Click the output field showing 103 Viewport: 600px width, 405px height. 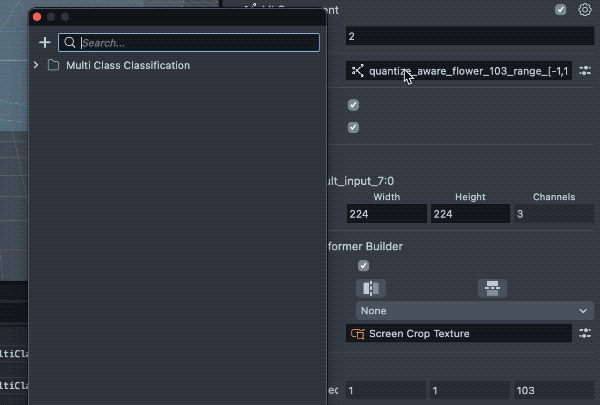click(554, 390)
